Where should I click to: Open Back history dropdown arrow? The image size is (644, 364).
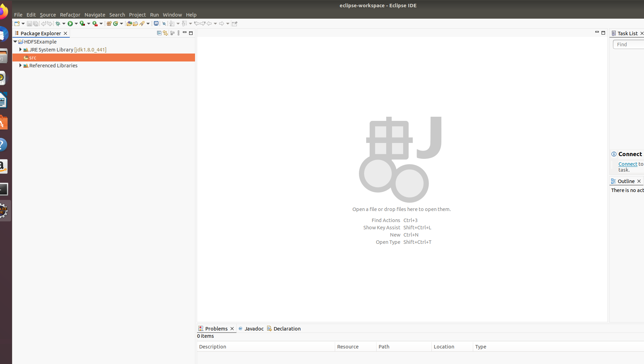tap(215, 23)
